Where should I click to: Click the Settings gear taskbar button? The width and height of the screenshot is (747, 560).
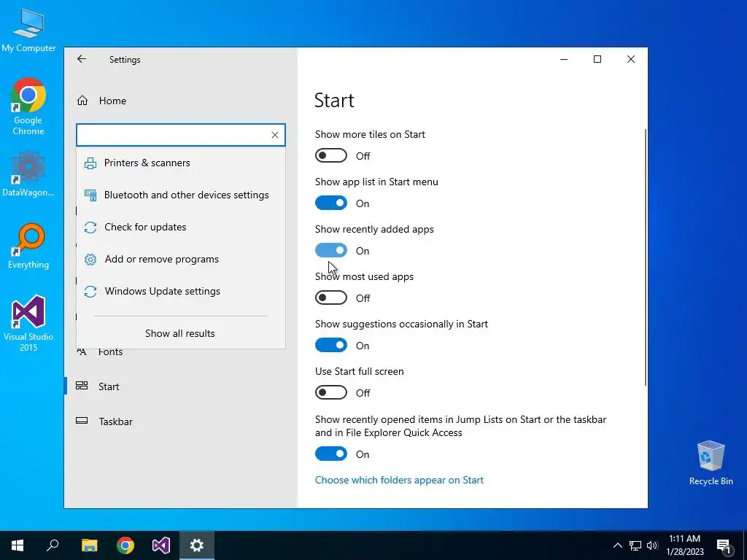click(197, 545)
